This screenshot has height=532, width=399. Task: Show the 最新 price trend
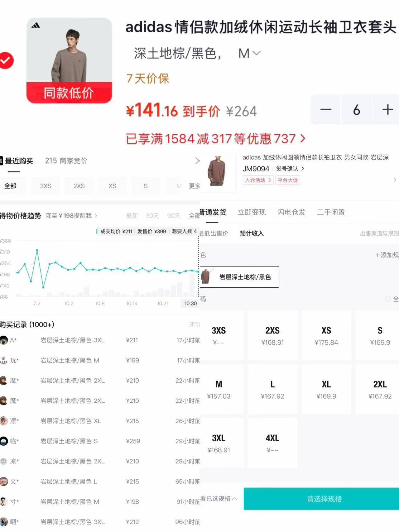coord(132,216)
